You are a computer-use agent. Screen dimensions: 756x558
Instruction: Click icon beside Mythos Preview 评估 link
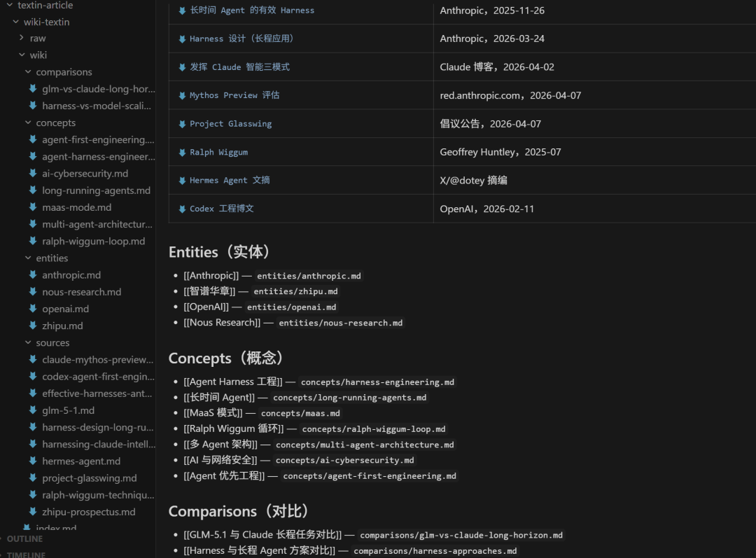pyautogui.click(x=182, y=95)
